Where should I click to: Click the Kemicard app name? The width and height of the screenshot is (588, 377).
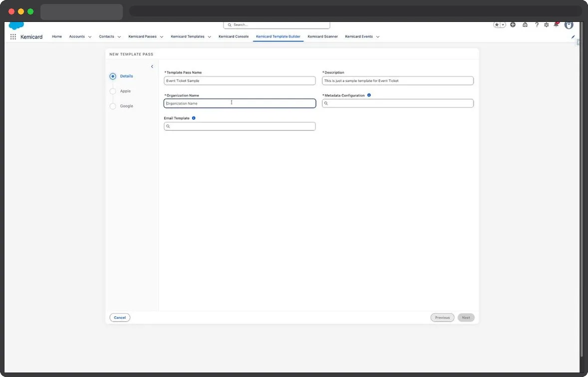pos(31,37)
